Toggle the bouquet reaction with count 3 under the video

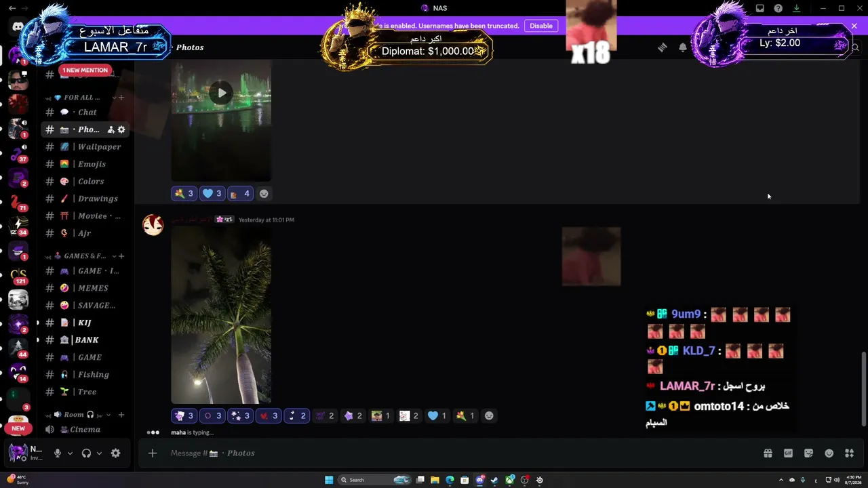pyautogui.click(x=184, y=194)
